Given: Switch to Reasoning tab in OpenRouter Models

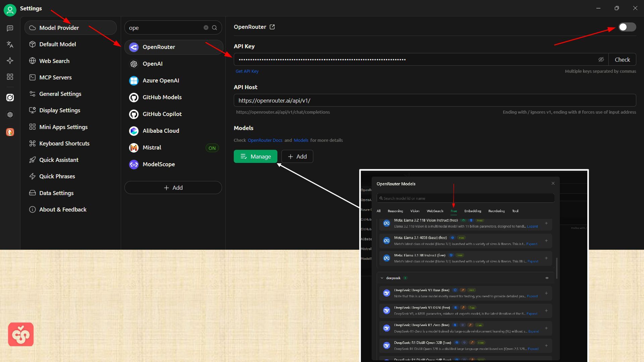Looking at the screenshot, I should (395, 211).
